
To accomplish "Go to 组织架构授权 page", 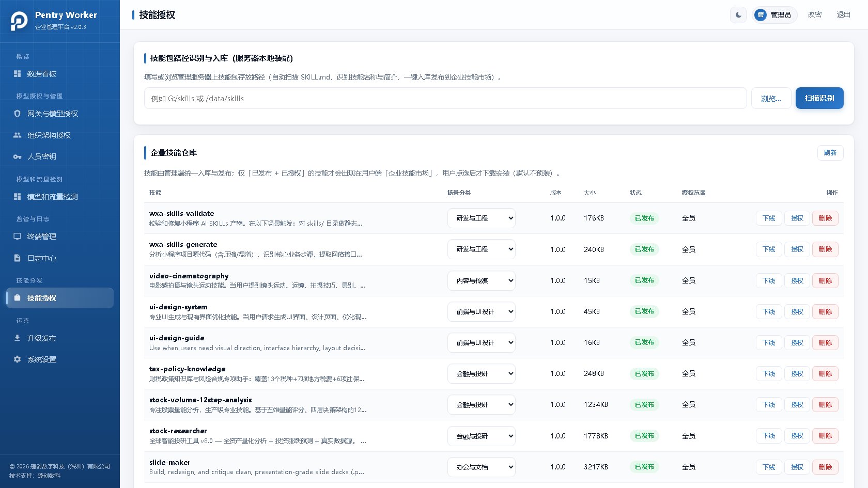I will 60,135.
